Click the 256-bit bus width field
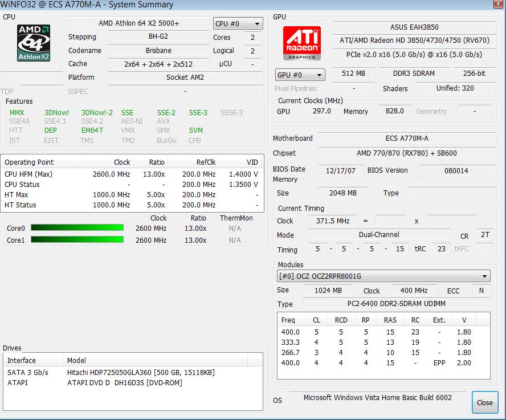This screenshot has width=506, height=420. [474, 74]
